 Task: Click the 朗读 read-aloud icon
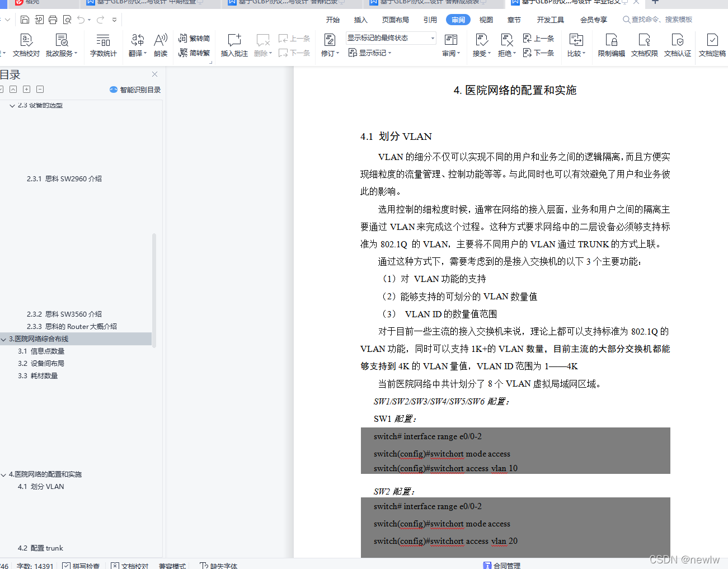161,45
